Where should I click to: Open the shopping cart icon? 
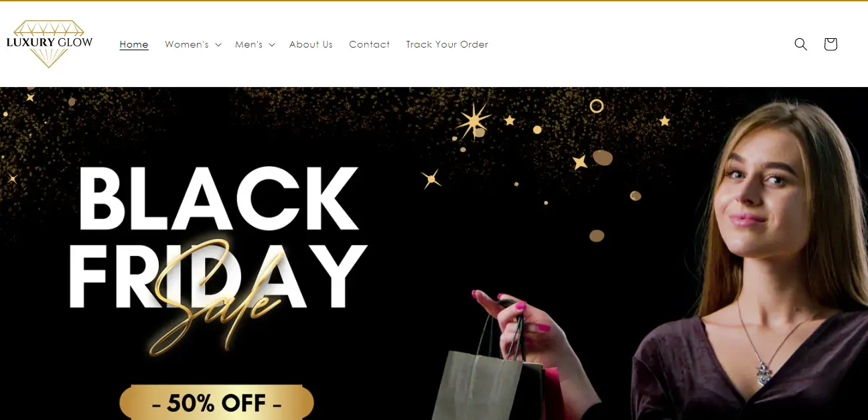(x=830, y=44)
